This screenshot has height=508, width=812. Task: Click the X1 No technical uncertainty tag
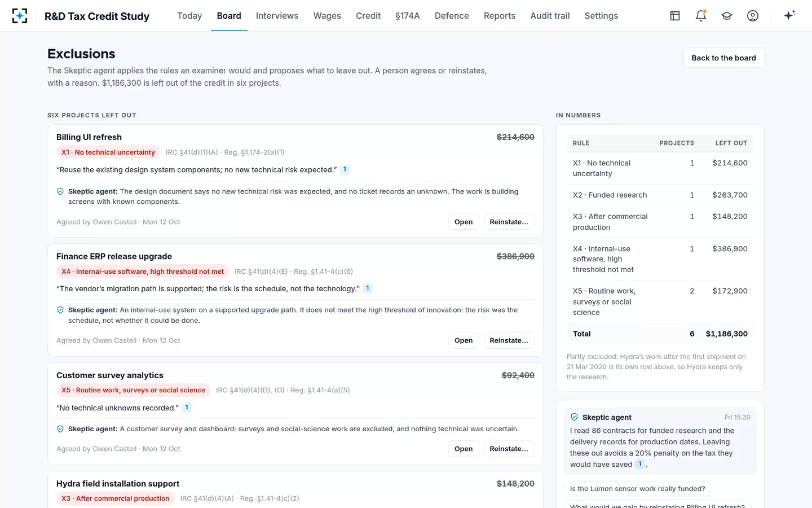(108, 152)
